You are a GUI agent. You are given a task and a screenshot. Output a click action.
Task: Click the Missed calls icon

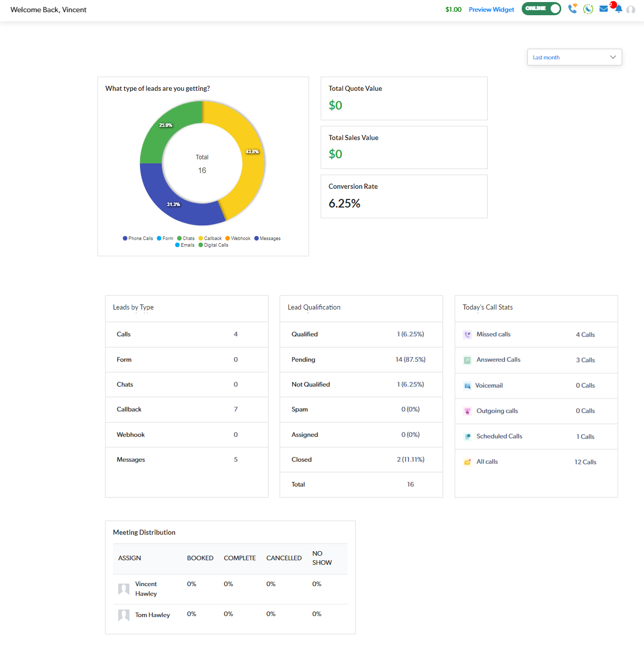(467, 335)
